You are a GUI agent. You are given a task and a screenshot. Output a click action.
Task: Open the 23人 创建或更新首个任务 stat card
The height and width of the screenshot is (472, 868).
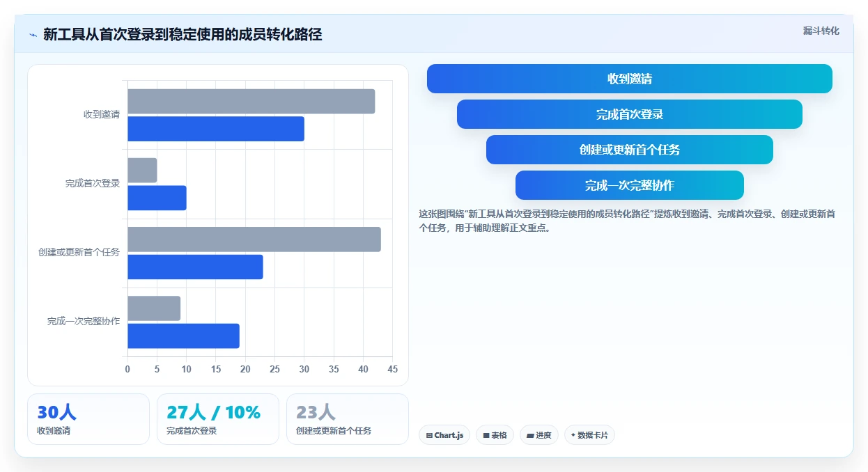pos(348,419)
